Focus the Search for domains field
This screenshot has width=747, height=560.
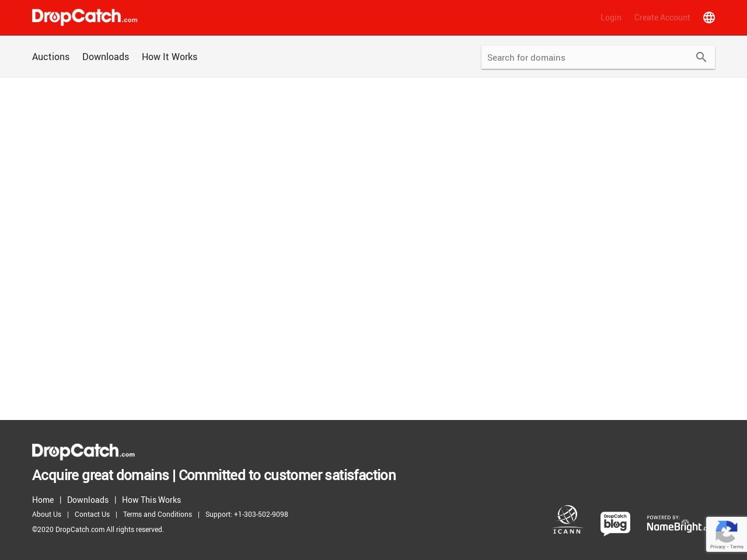coord(587,57)
